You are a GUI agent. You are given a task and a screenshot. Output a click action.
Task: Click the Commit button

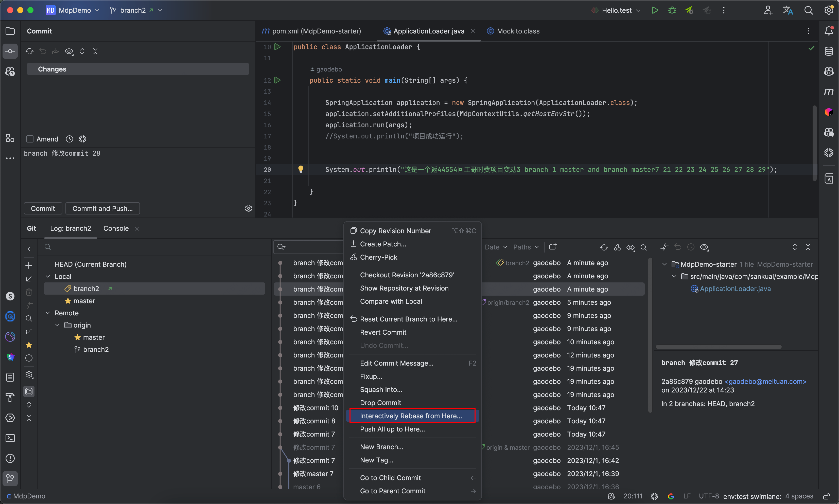click(43, 209)
